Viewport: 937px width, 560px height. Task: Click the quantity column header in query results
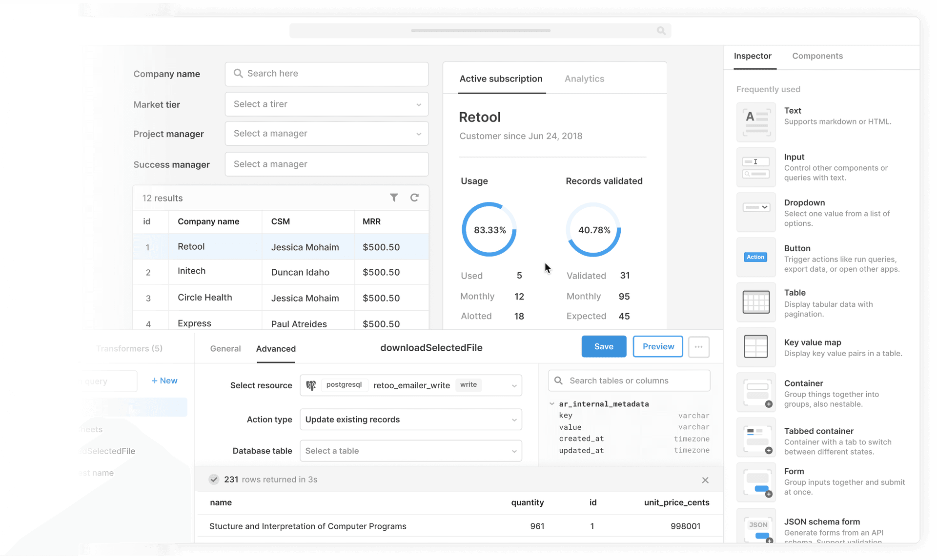[x=527, y=502]
